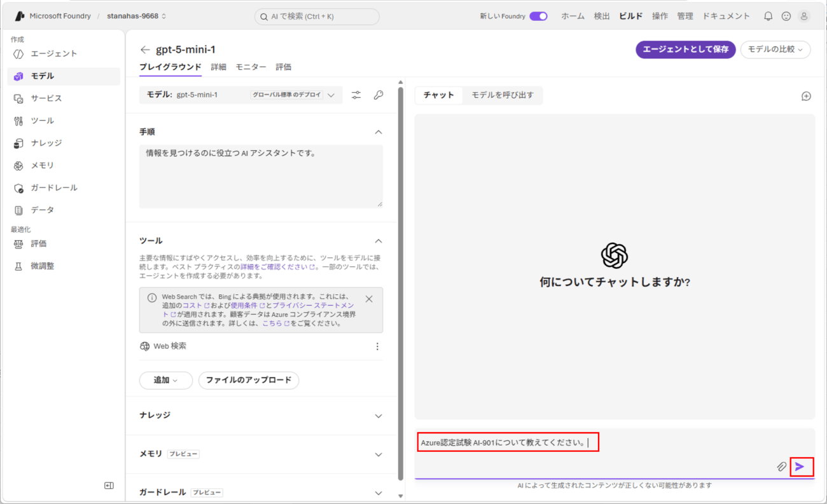
Task: Open the user account avatar
Action: 804,17
